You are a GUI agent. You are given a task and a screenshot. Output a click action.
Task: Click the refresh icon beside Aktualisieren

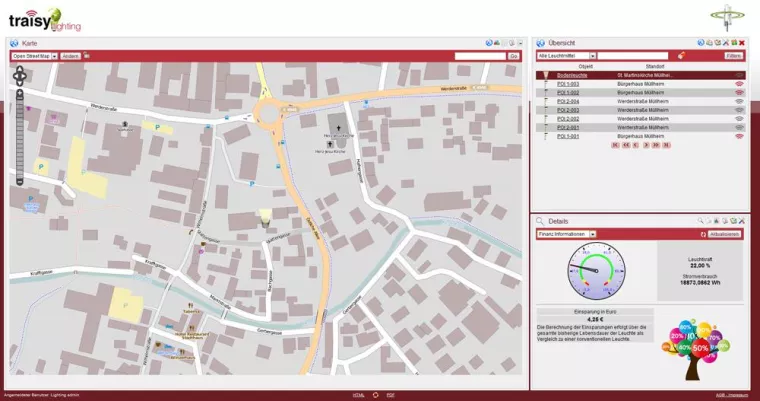point(704,234)
